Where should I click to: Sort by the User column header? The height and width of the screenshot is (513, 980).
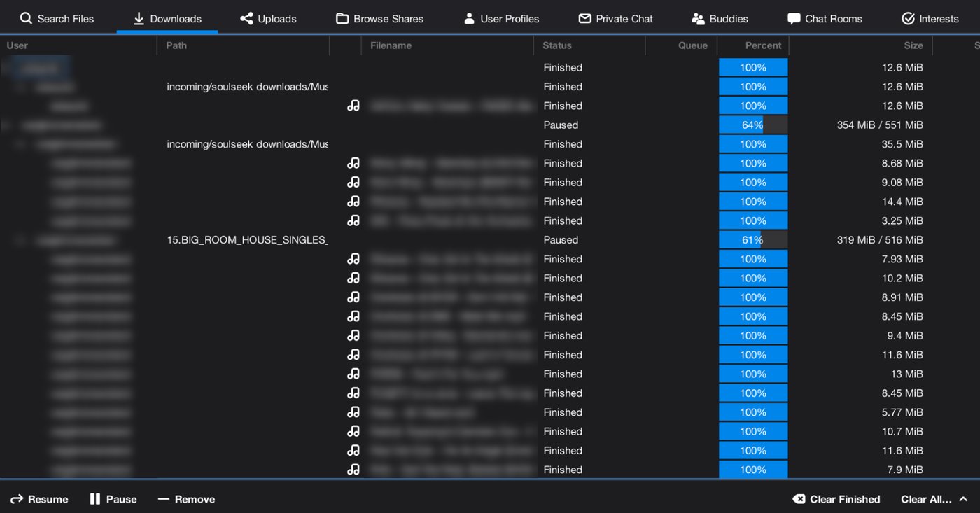(17, 45)
